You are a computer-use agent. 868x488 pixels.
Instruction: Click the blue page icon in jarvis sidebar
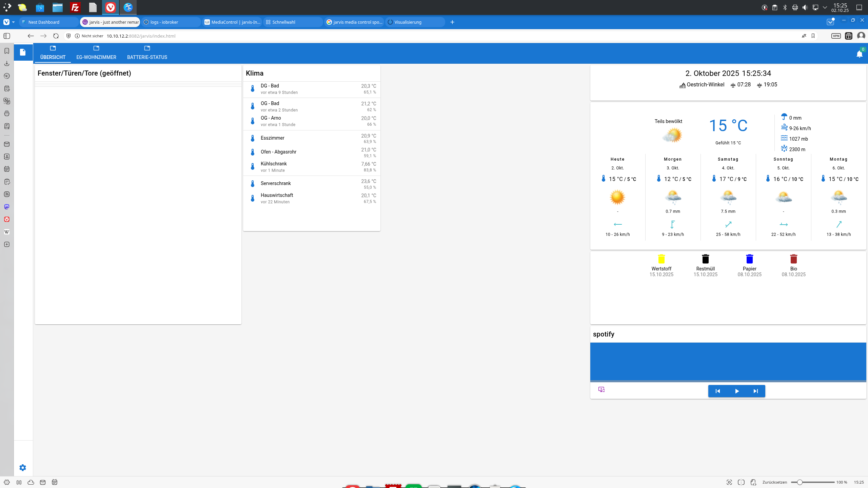pos(23,52)
